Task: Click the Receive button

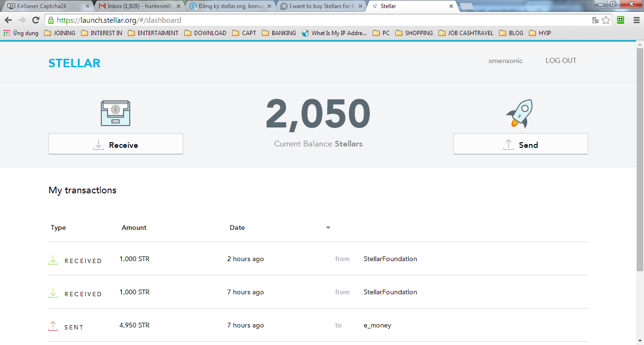Action: point(116,144)
